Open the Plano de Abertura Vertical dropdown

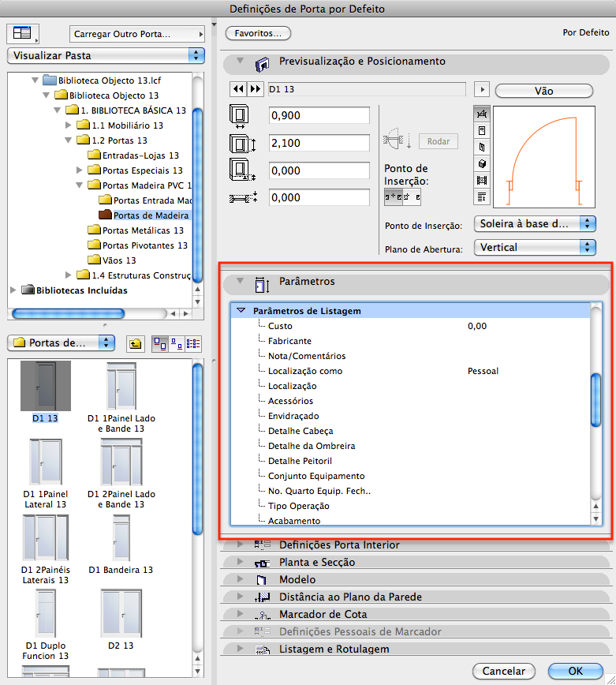[535, 247]
